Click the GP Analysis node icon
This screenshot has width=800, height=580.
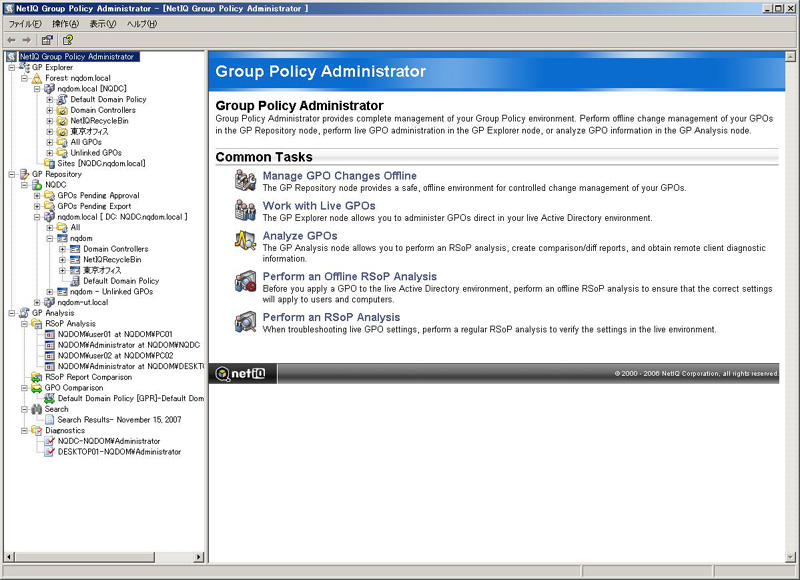(24, 313)
